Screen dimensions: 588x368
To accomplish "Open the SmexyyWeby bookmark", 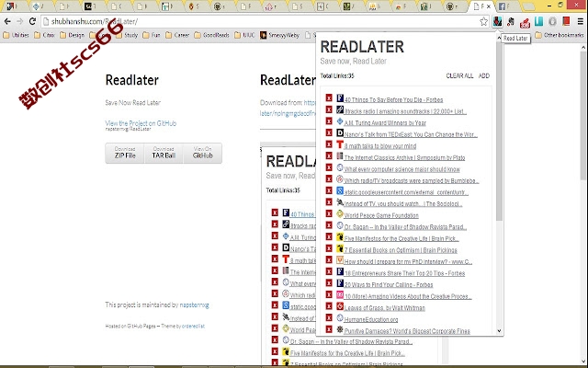I will pos(279,35).
